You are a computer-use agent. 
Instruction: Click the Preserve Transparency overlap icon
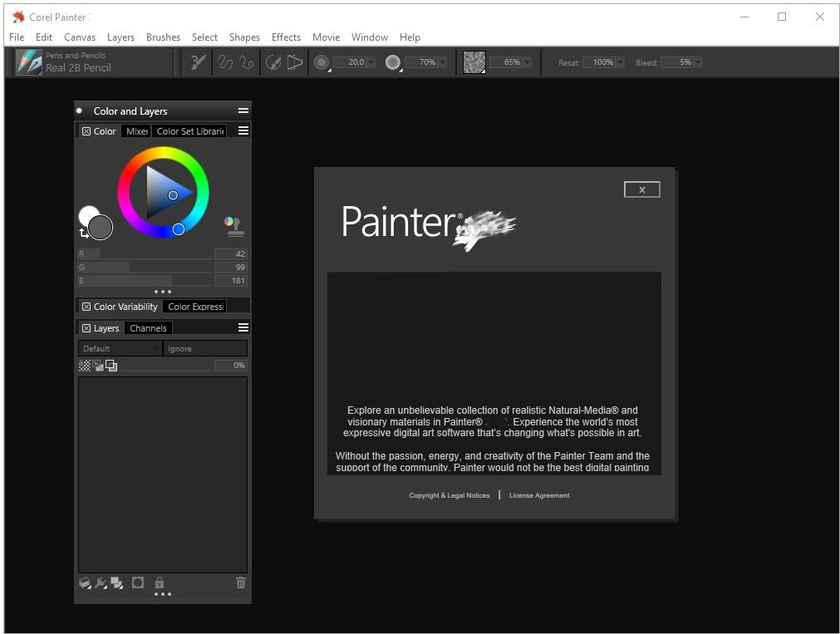(111, 366)
